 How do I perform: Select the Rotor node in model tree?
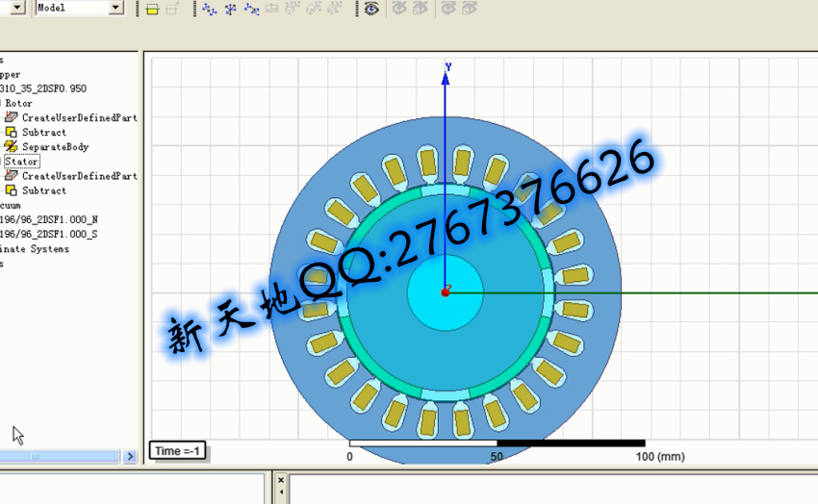point(19,103)
